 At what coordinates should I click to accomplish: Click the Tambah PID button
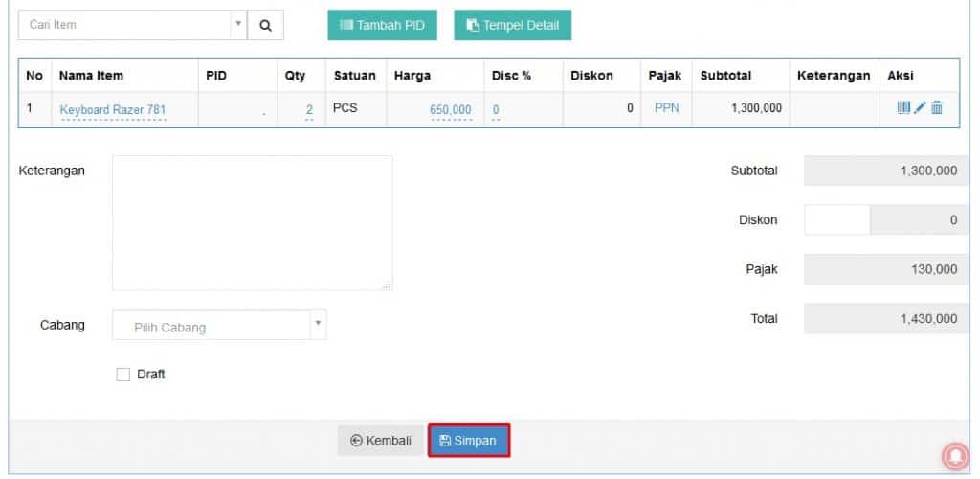tap(383, 26)
